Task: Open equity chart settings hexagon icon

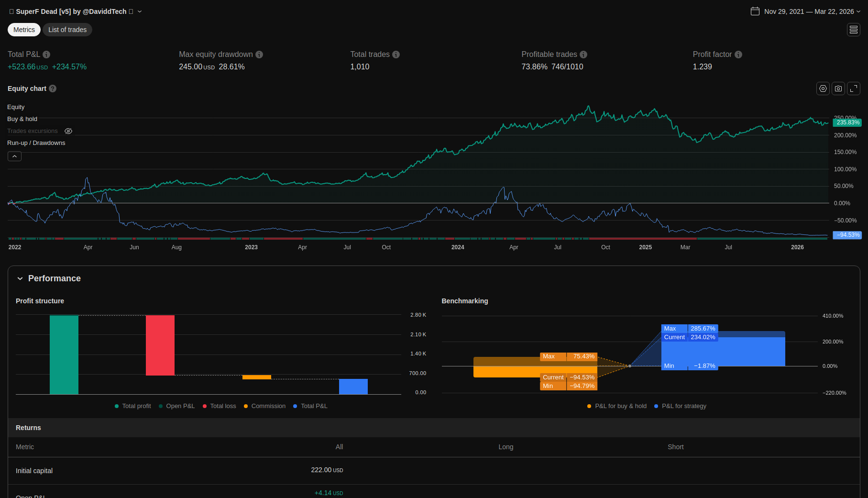Action: (x=823, y=89)
